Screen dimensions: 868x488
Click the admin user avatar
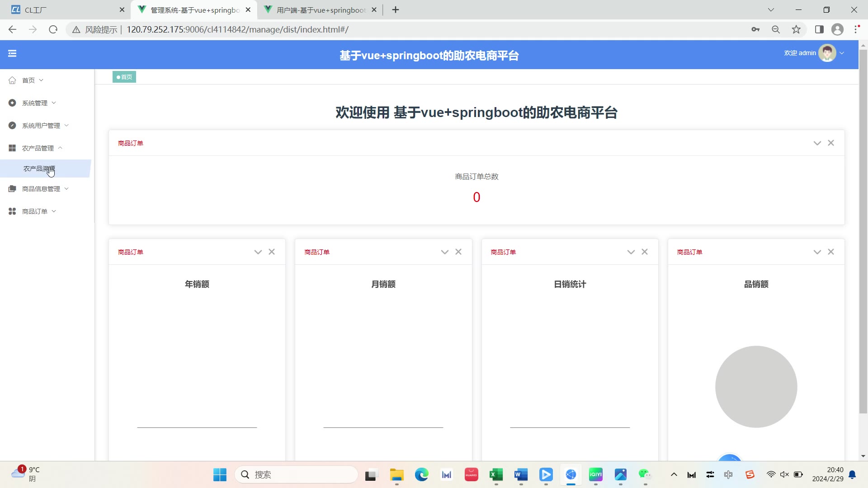pyautogui.click(x=827, y=53)
